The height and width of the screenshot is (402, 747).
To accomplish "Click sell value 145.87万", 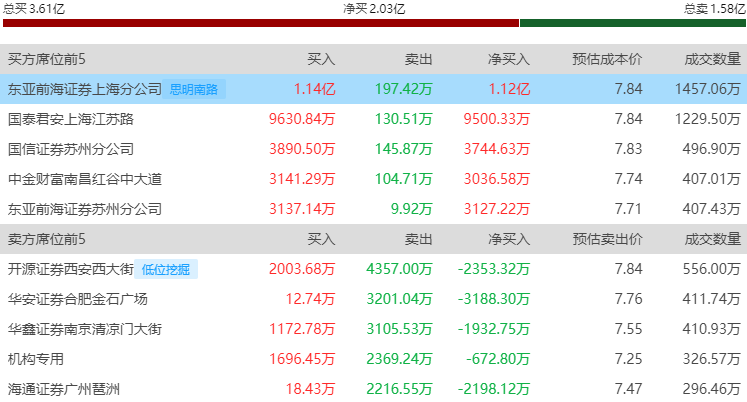I will [404, 149].
